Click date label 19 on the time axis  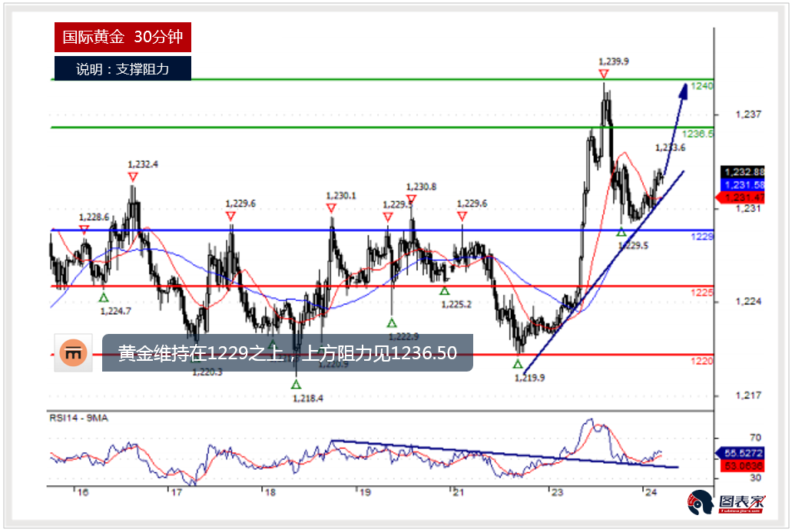[365, 492]
